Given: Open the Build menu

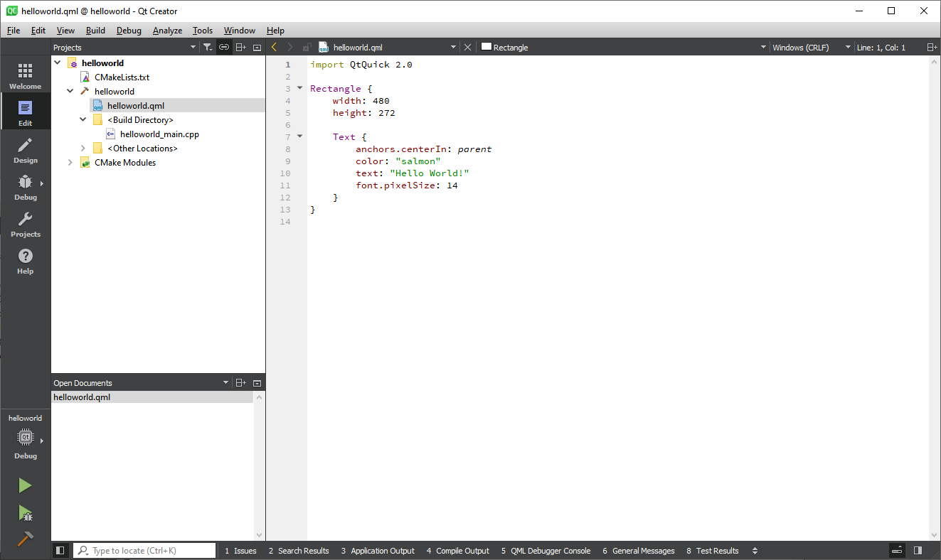Looking at the screenshot, I should coord(95,31).
